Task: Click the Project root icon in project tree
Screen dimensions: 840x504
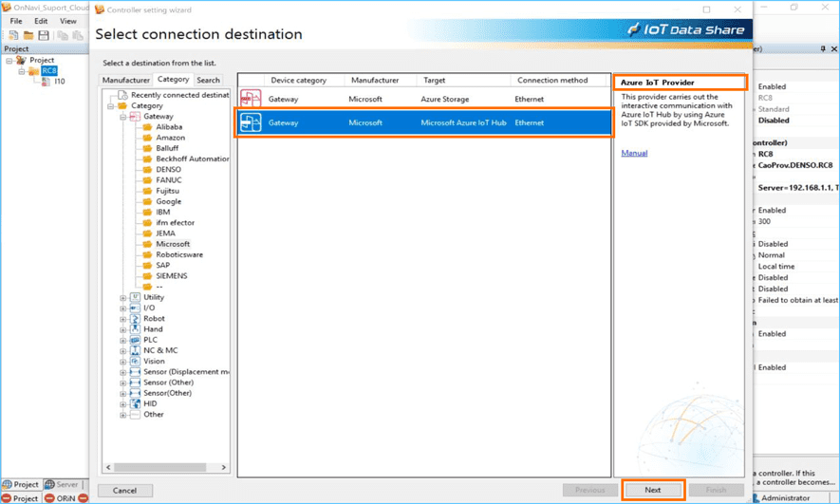Action: [x=22, y=60]
